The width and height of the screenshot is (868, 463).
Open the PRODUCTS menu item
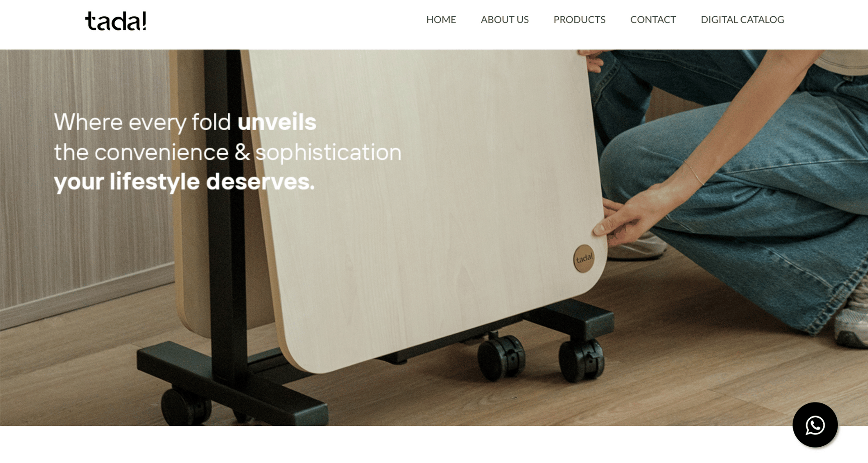coord(579,19)
